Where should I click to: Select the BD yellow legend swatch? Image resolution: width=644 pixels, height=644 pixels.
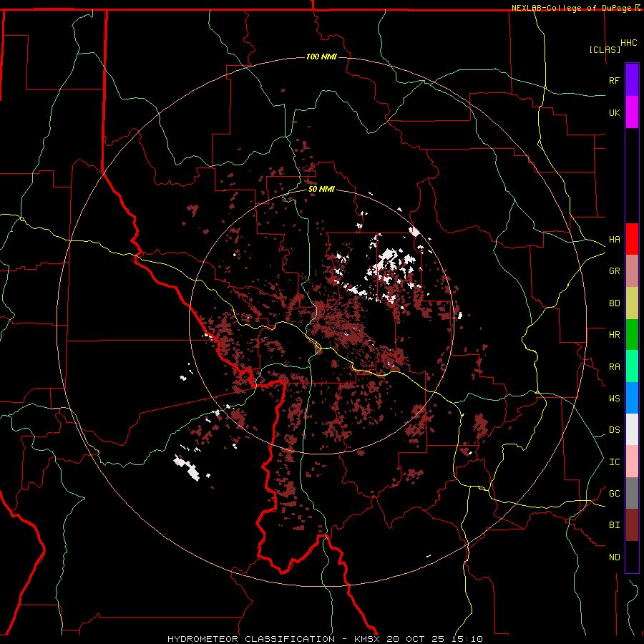tap(632, 303)
